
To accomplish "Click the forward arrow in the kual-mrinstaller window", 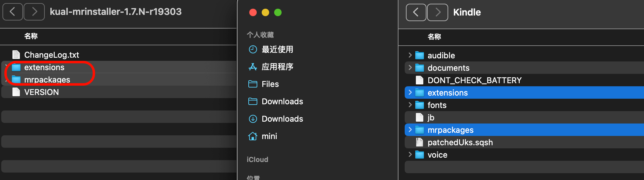I will pos(34,12).
